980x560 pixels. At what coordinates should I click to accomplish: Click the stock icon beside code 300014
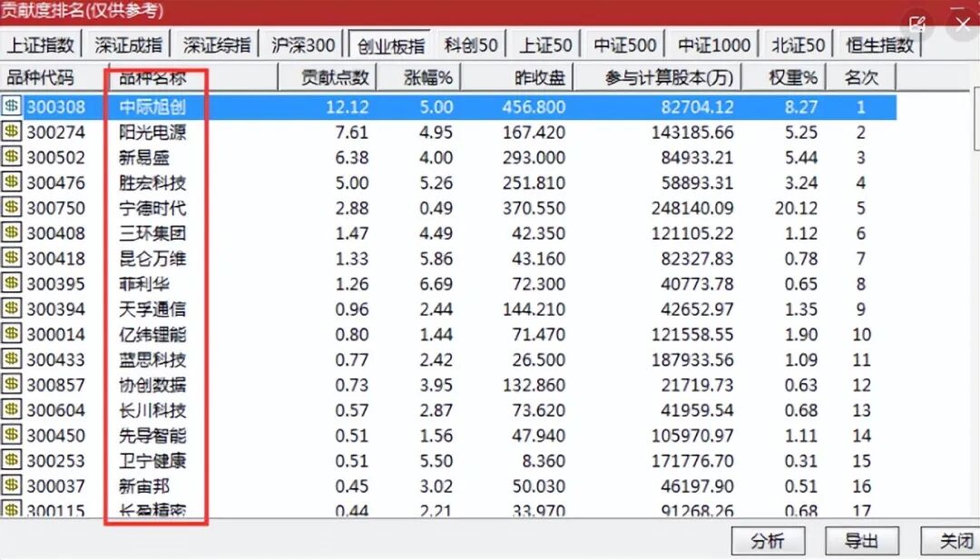point(11,333)
